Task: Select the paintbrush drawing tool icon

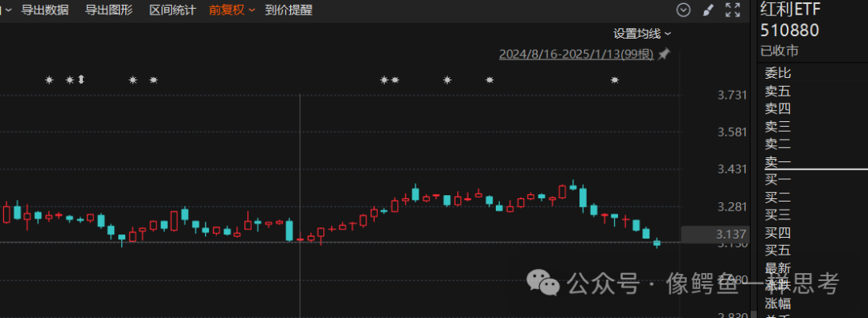Action: [x=708, y=10]
